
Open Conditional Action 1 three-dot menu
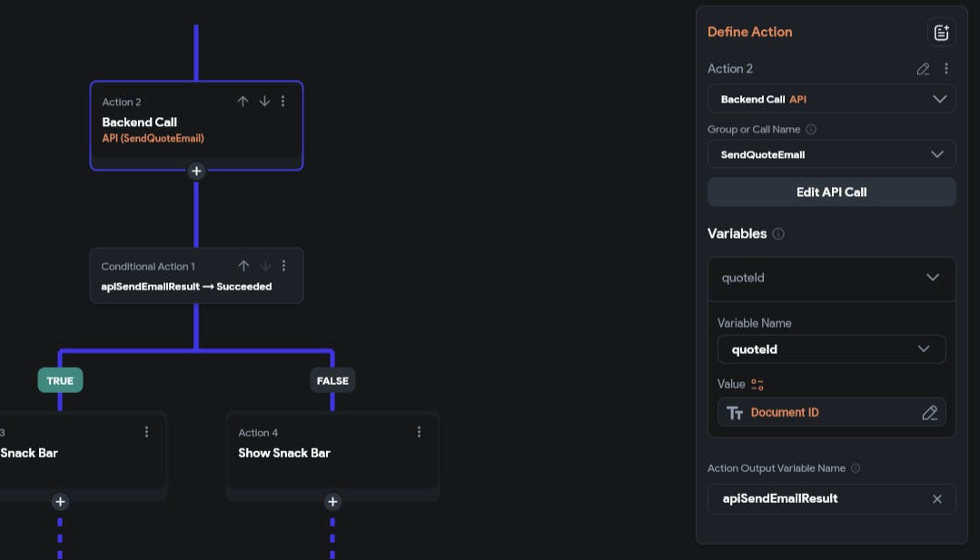pos(283,266)
